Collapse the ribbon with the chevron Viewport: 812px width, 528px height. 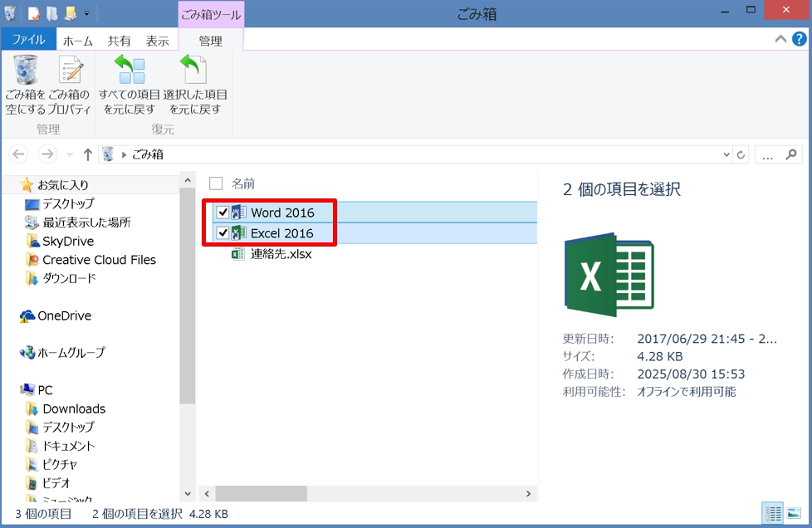click(780, 39)
